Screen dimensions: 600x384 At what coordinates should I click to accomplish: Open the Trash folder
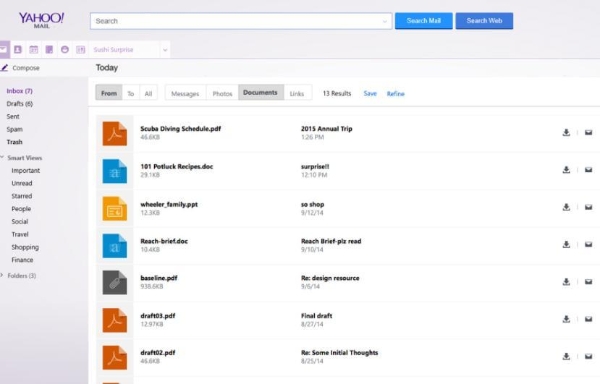tap(15, 142)
